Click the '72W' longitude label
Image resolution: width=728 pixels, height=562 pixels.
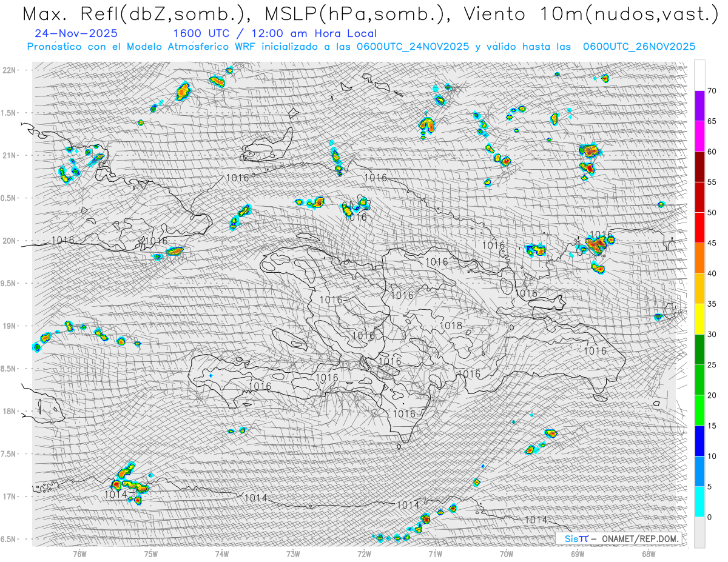364,554
